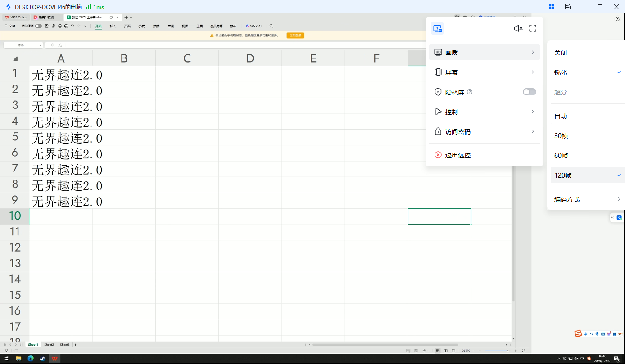625x364 pixels.
Task: Toggle the 隐私屏 privacy screen switch
Action: click(x=529, y=92)
